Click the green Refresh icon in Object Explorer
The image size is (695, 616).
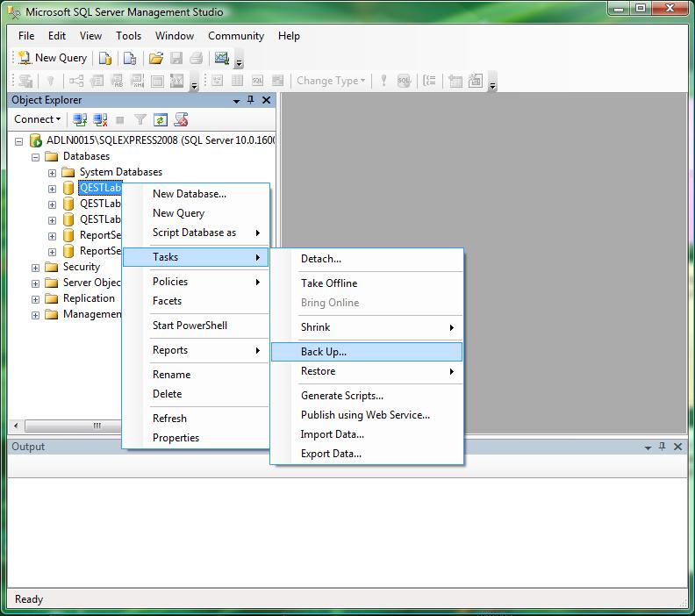click(x=161, y=119)
